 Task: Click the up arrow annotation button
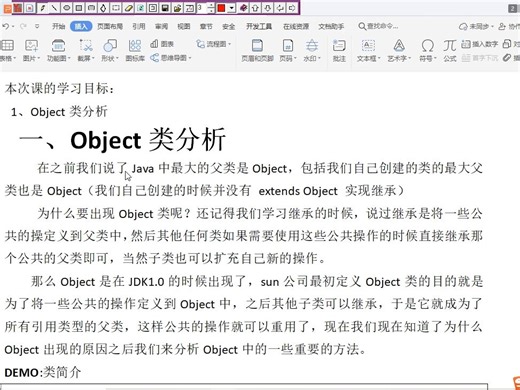[x=256, y=8]
